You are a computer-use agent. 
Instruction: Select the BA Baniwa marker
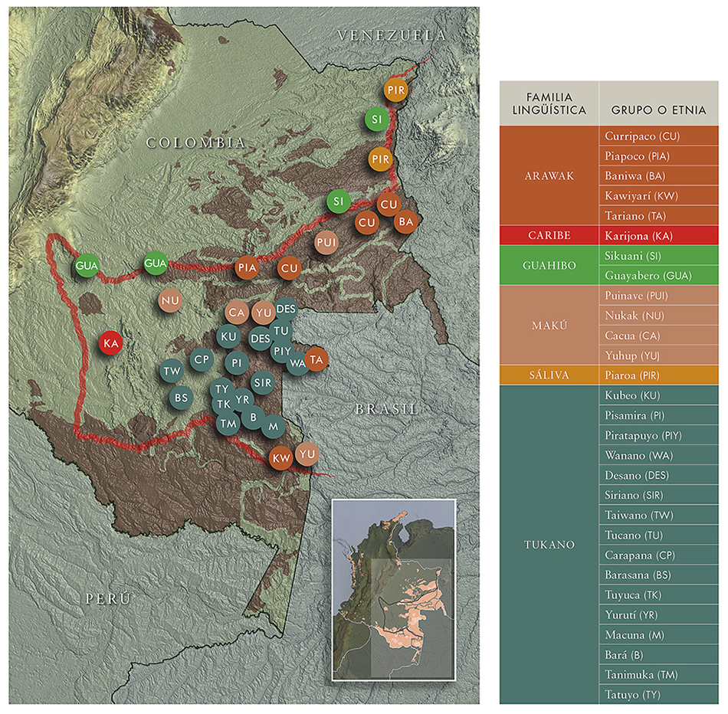click(405, 221)
